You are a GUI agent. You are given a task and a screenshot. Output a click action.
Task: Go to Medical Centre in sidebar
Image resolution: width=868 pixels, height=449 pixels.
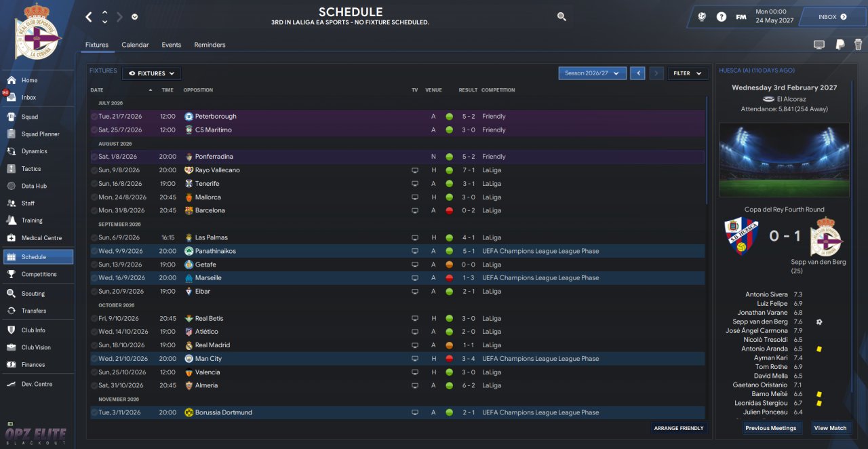(41, 238)
